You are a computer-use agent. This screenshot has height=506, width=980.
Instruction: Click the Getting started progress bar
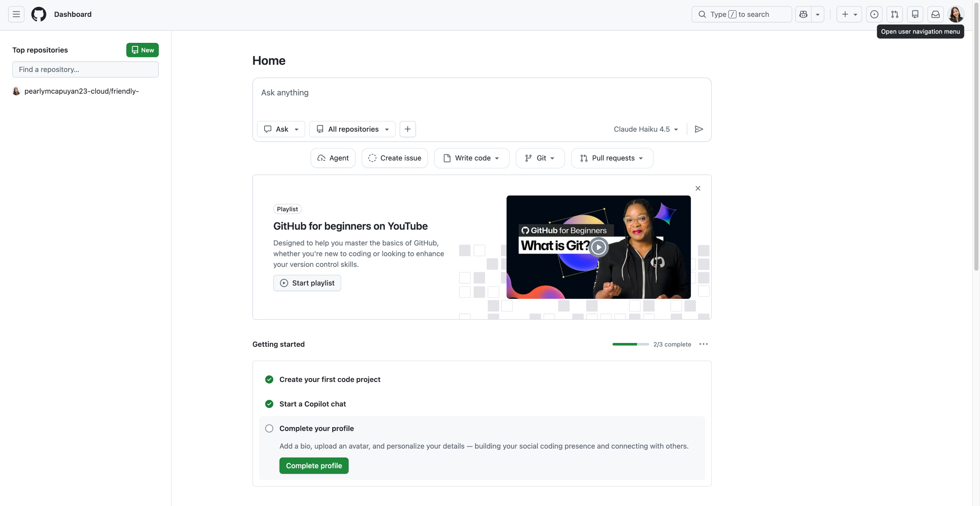630,344
